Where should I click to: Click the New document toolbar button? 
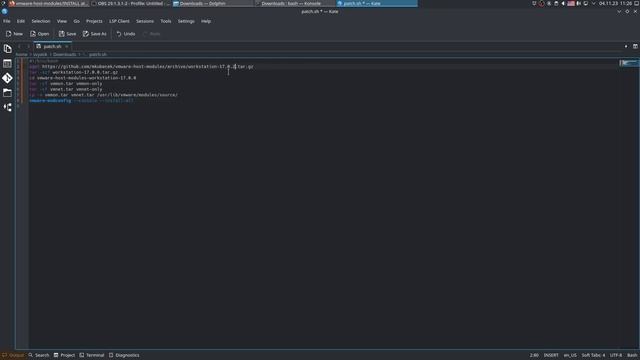14,34
